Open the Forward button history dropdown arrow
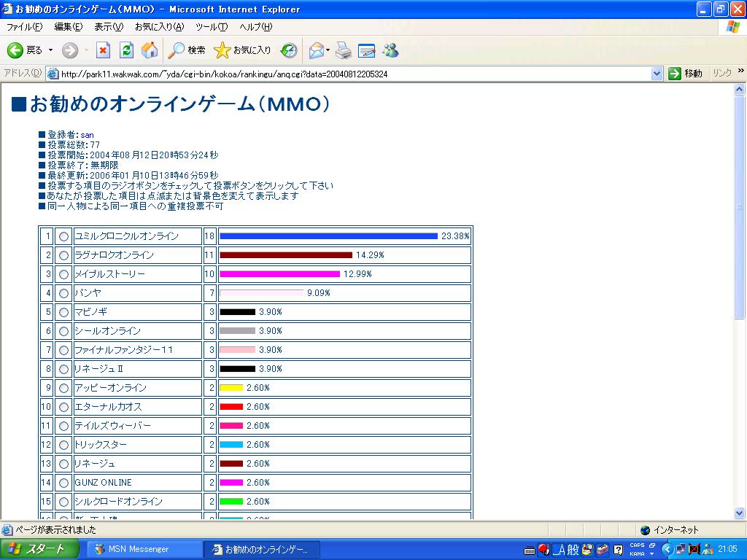The image size is (747, 560). (86, 50)
